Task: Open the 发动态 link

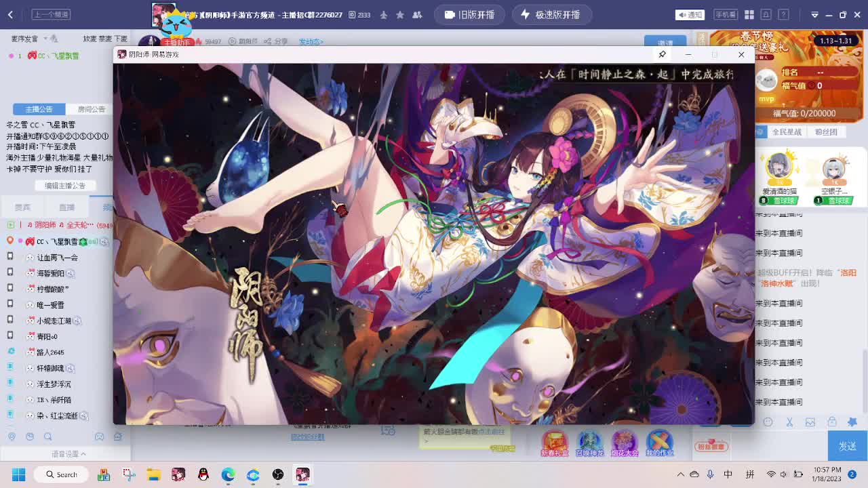Action: [311, 41]
